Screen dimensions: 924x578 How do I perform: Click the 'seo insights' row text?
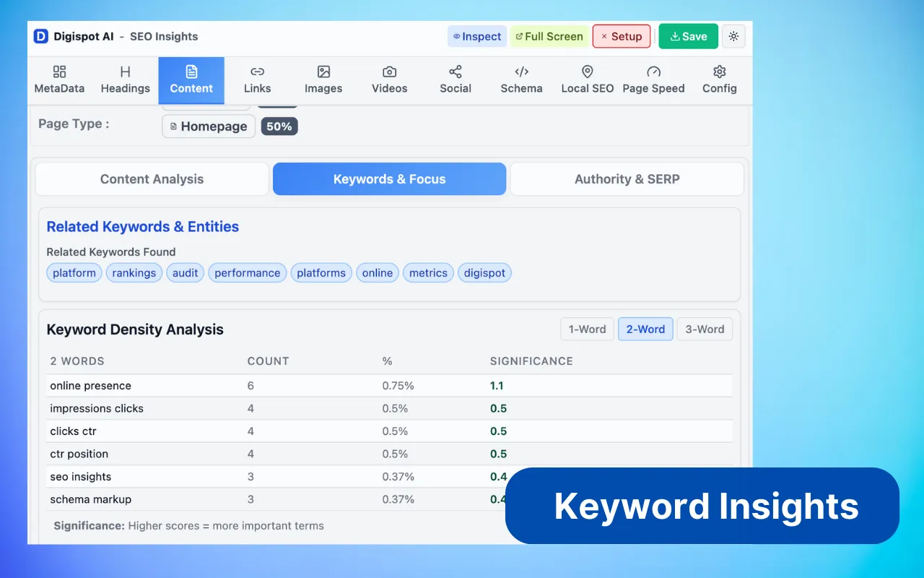(x=81, y=477)
